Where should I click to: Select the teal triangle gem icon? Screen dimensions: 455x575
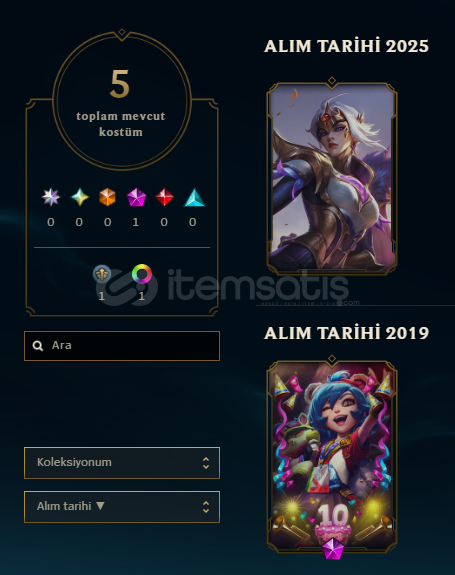pos(194,198)
